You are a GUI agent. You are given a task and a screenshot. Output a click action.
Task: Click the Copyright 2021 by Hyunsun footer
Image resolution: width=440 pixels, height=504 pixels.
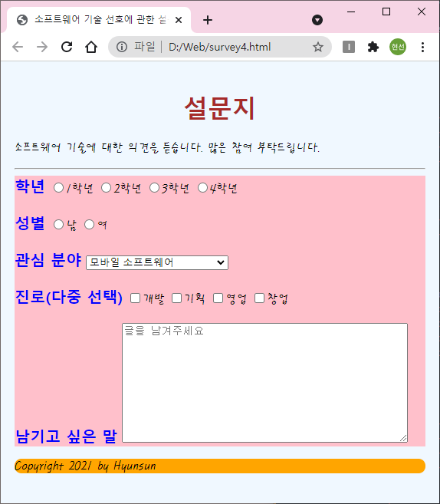[220, 466]
